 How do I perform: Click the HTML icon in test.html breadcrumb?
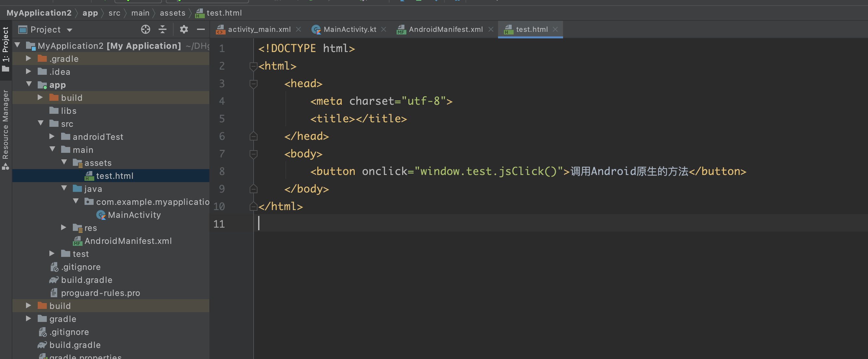pos(200,13)
